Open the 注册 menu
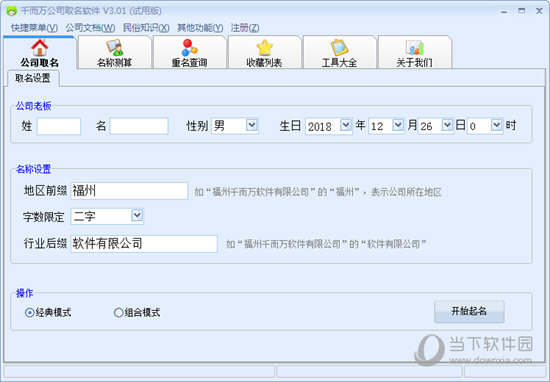Image resolution: width=550 pixels, height=382 pixels. click(245, 28)
